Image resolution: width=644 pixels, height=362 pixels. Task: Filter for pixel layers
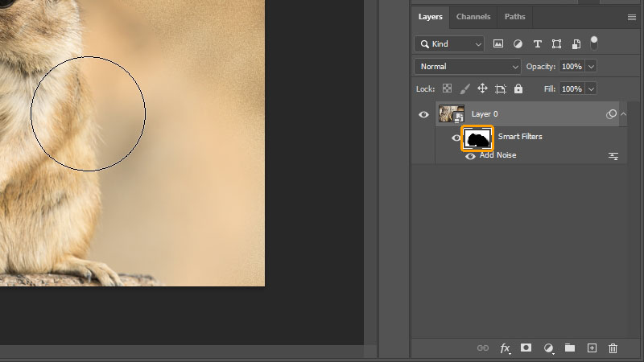(x=497, y=44)
